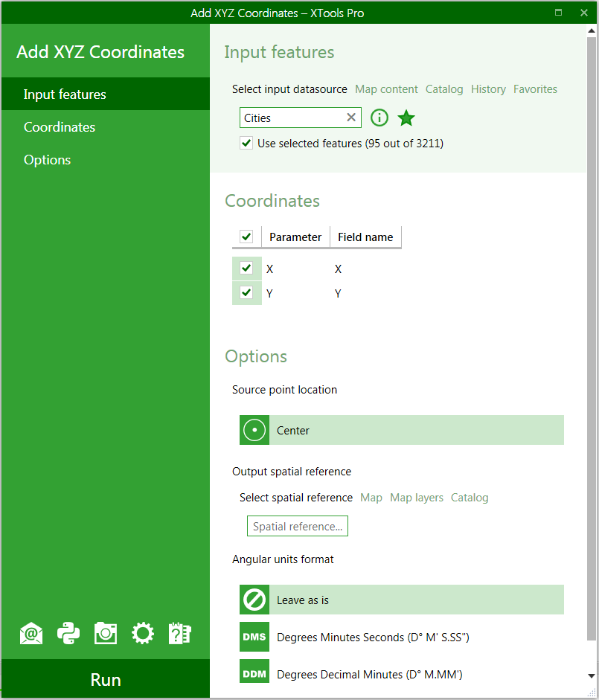Viewport: 599px width, 700px height.
Task: Click the Catalog datasource link
Action: click(444, 89)
